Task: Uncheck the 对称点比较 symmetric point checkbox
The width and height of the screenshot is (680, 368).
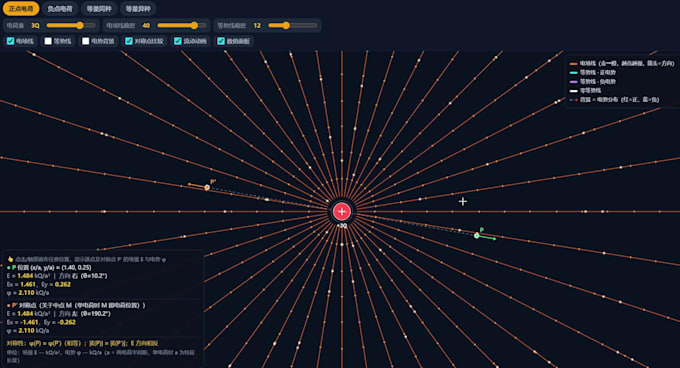Action: 129,41
